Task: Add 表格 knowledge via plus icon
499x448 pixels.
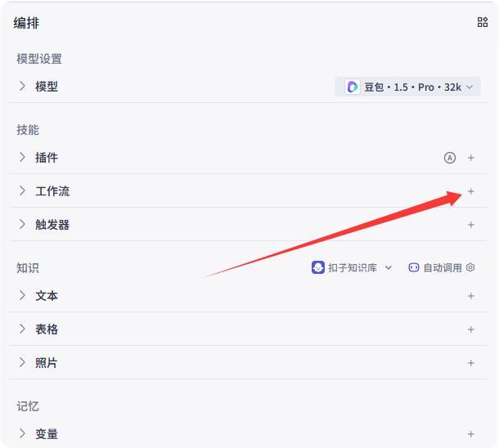Action: (471, 329)
